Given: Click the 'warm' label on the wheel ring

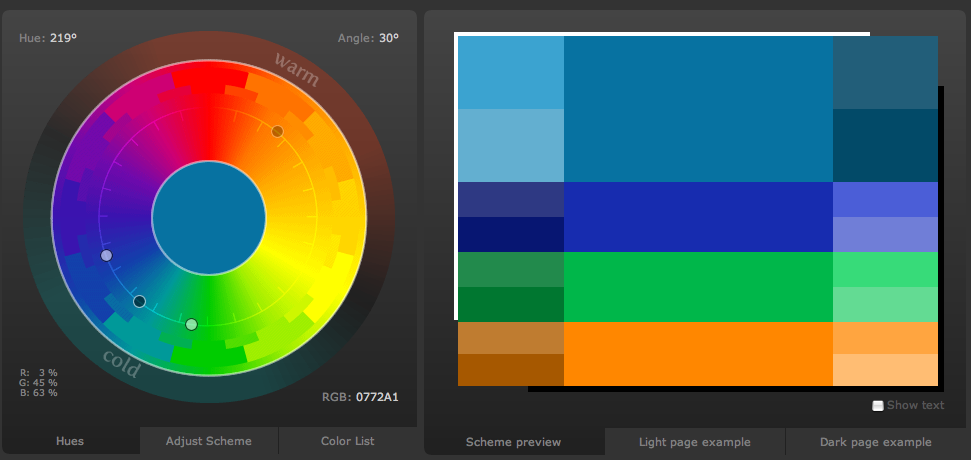Looking at the screenshot, I should coord(297,69).
